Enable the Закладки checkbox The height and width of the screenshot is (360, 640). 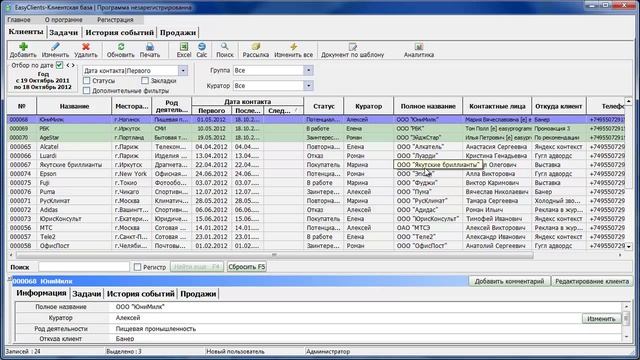(x=145, y=81)
